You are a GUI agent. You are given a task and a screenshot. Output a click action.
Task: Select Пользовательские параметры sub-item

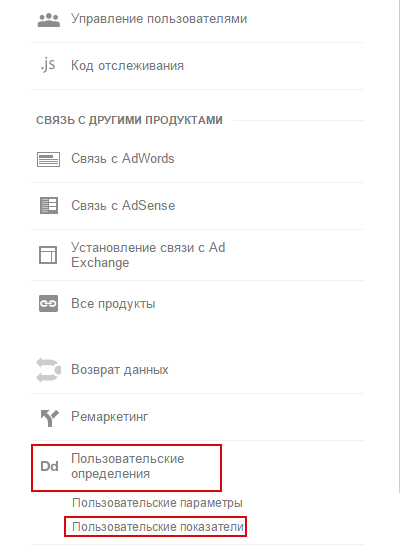157,503
